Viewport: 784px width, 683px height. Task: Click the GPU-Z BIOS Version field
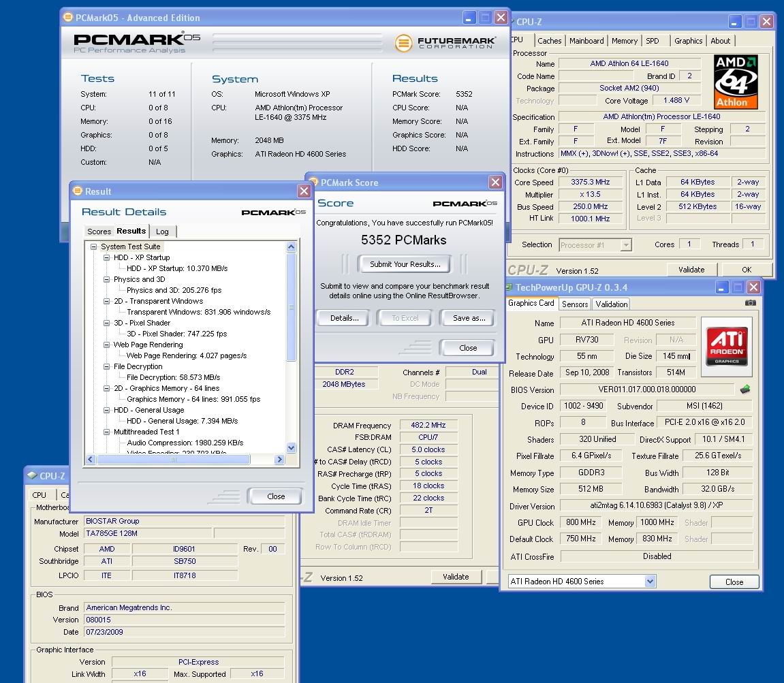coord(647,389)
